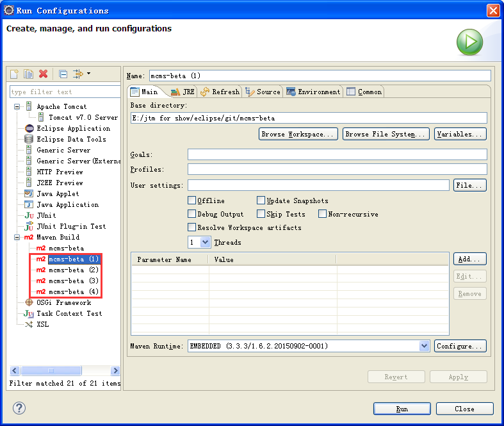
Task: Click the Java Application icon
Action: 29,204
